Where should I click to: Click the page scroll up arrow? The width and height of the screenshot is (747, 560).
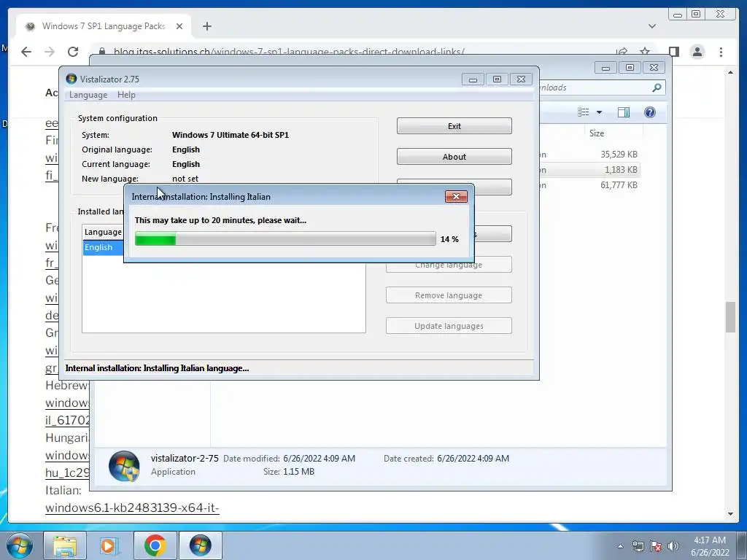coord(730,72)
